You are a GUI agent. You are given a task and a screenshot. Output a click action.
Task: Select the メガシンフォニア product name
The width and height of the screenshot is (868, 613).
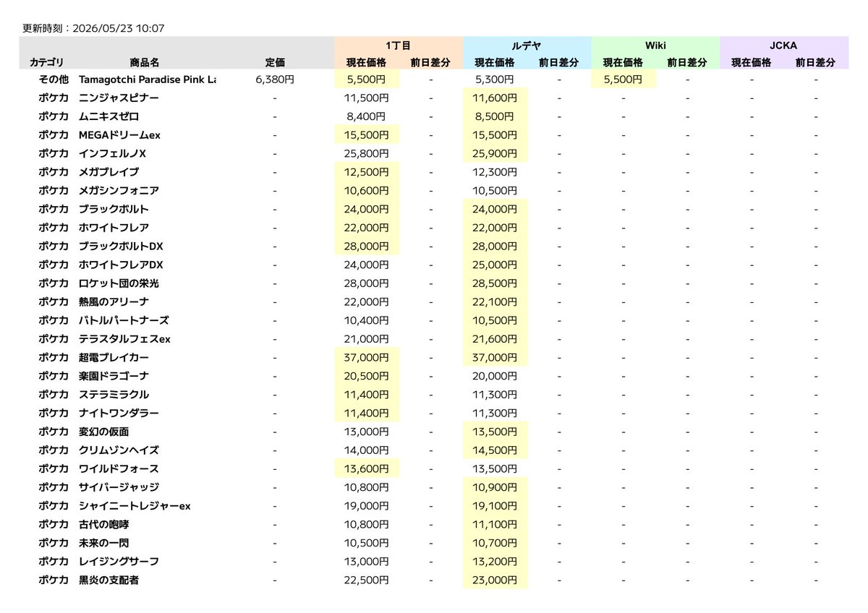tap(119, 191)
